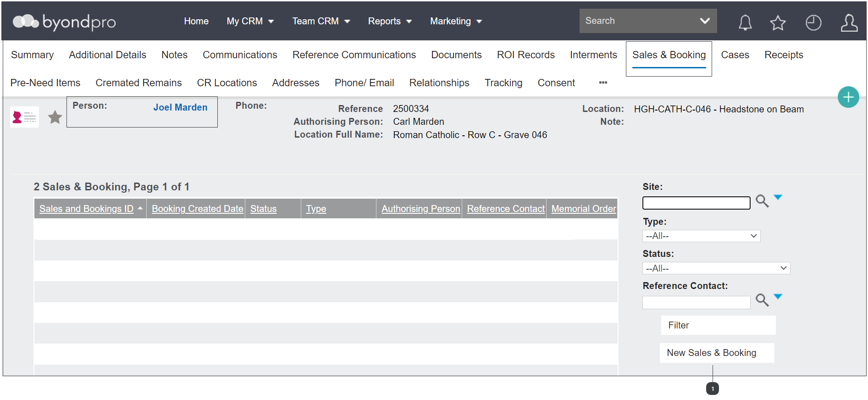868x400 pixels.
Task: Click the green add plus button
Action: coord(848,97)
